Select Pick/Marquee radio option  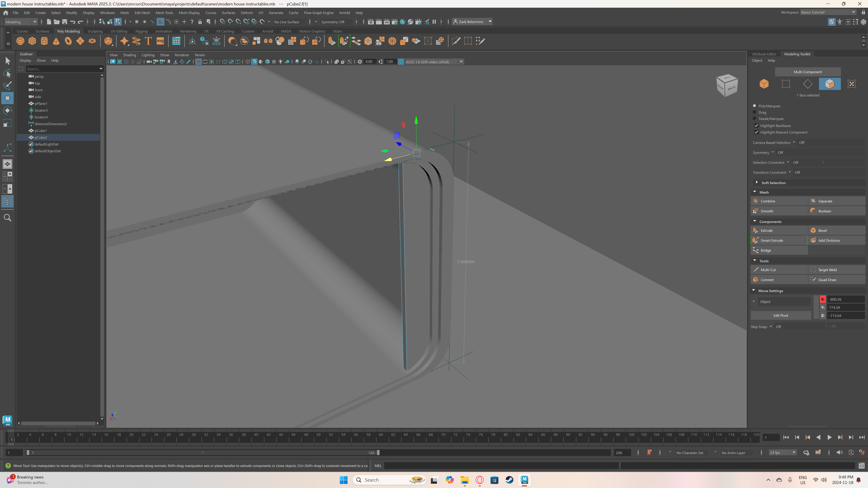tap(755, 106)
